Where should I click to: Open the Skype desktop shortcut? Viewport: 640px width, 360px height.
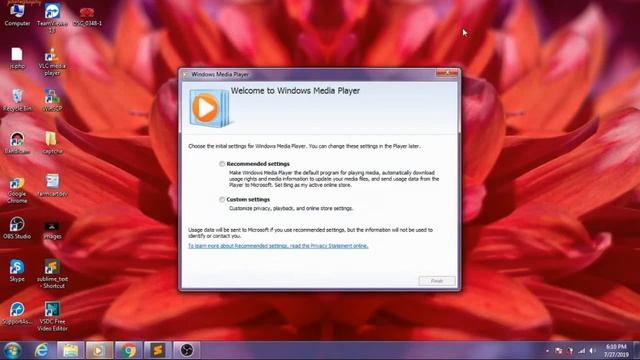coord(17,270)
